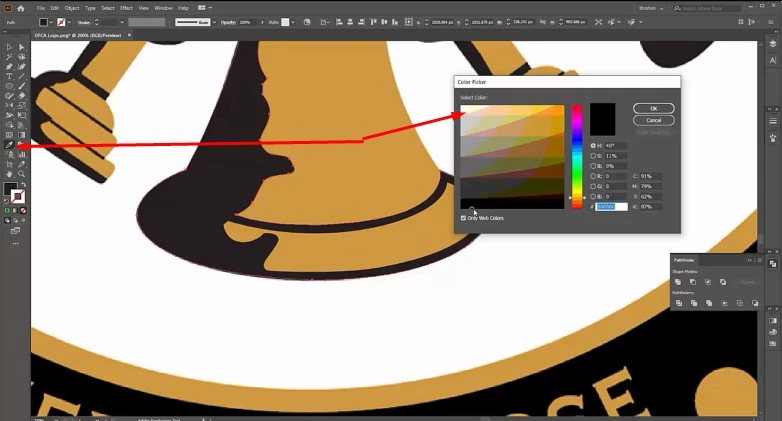The image size is (782, 421).
Task: Select the blue B radio button
Action: coord(593,197)
